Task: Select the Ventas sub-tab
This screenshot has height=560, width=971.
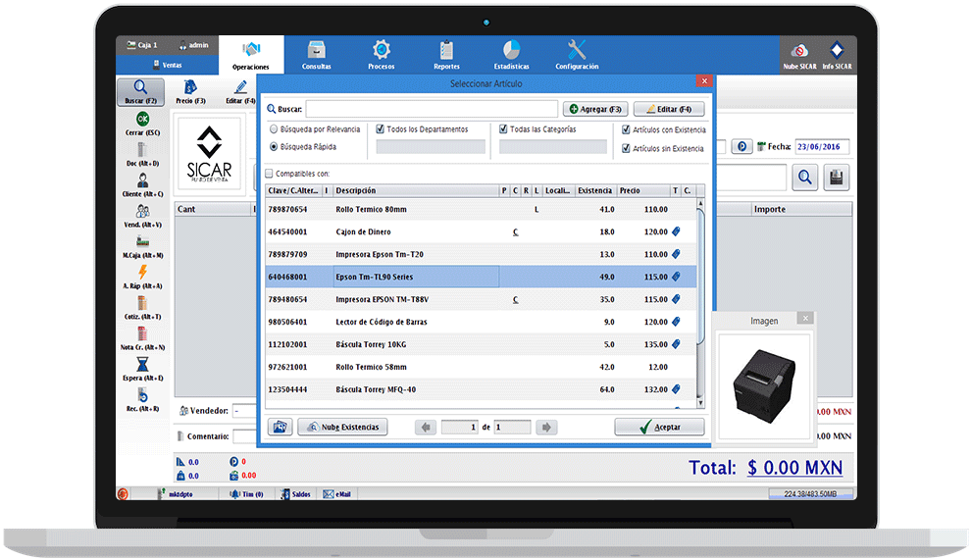Action: point(167,65)
